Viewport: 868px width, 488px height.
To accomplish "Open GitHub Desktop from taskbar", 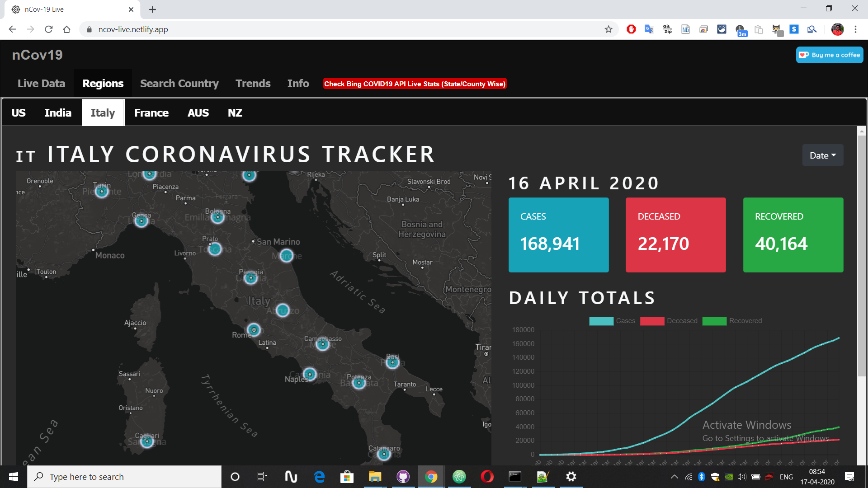I will pos(403,477).
